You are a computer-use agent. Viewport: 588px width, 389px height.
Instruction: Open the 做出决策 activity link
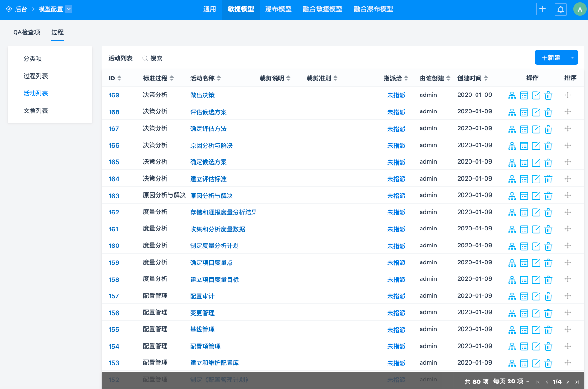point(202,95)
